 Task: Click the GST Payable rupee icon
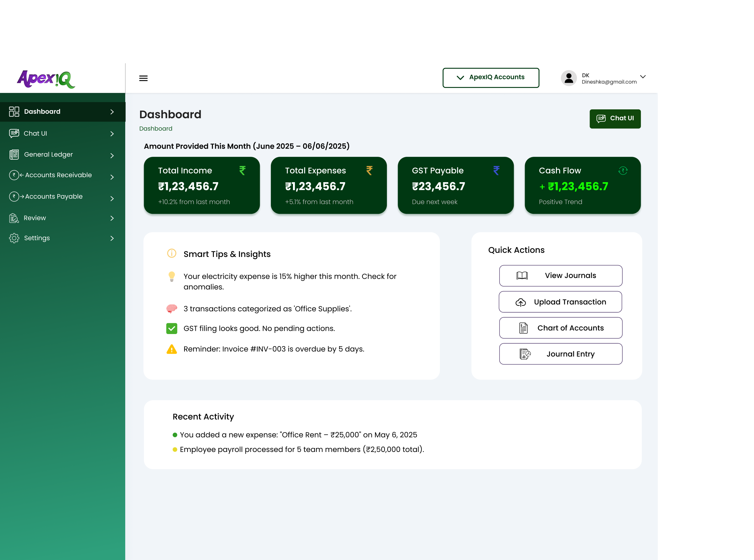(x=496, y=170)
